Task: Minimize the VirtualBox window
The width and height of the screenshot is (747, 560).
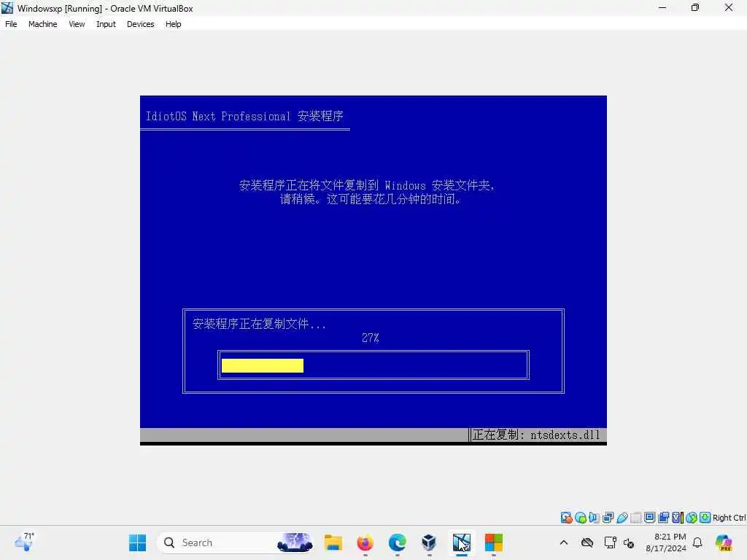Action: 662,7
